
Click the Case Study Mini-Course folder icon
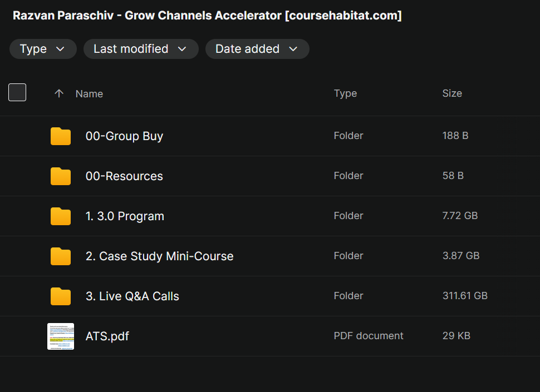click(x=61, y=256)
